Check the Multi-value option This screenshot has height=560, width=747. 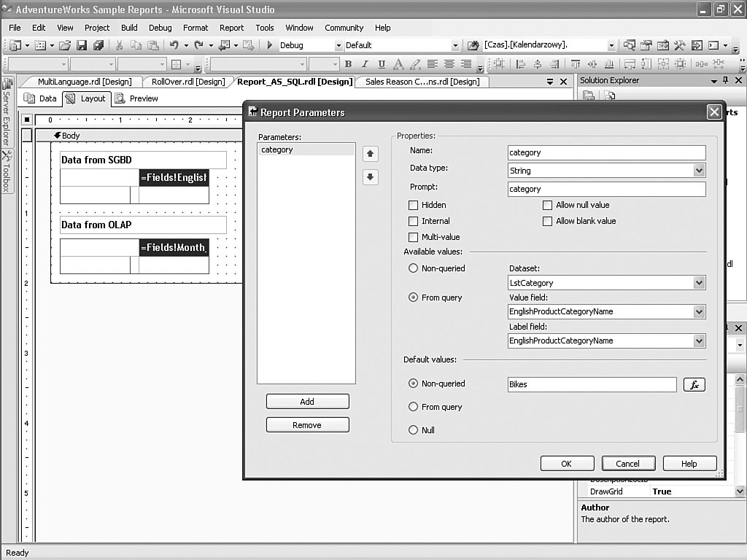click(413, 237)
